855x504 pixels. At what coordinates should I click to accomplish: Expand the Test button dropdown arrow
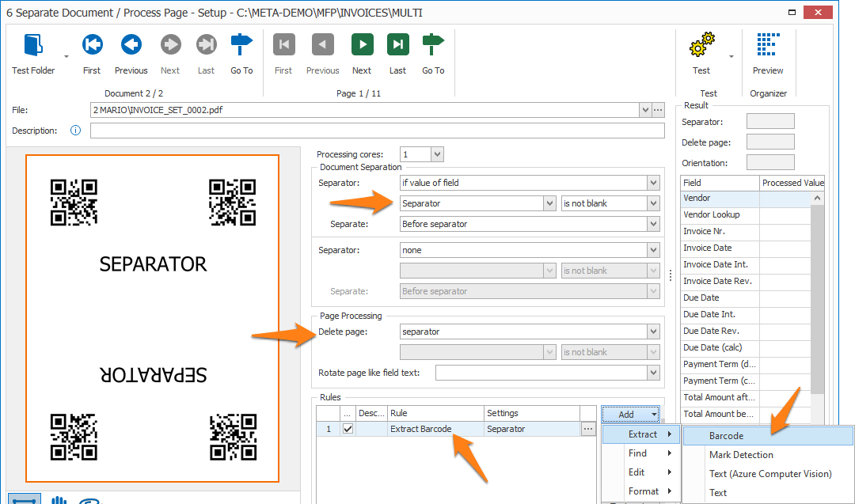click(731, 56)
